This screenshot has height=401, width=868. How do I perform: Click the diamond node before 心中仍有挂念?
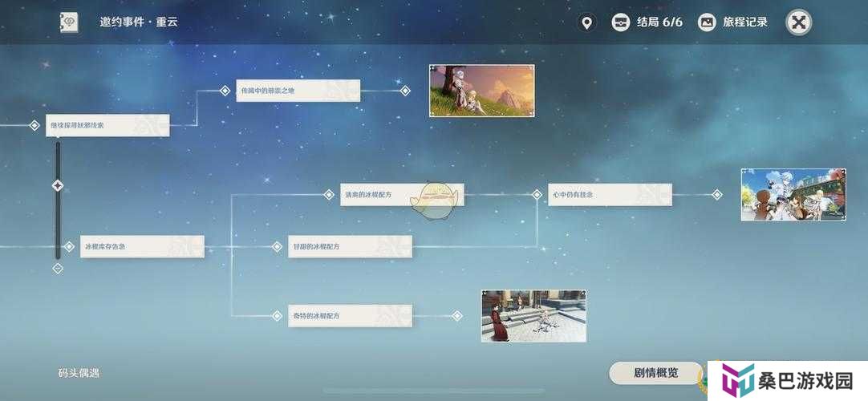pyautogui.click(x=537, y=194)
